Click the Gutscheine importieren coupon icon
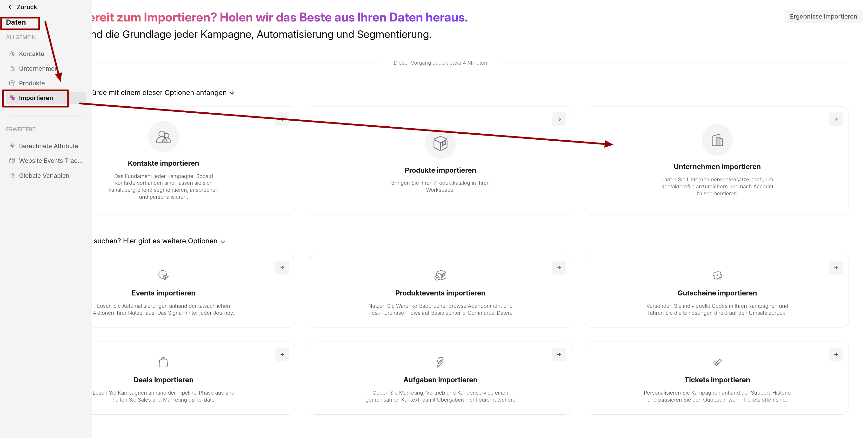 click(717, 275)
